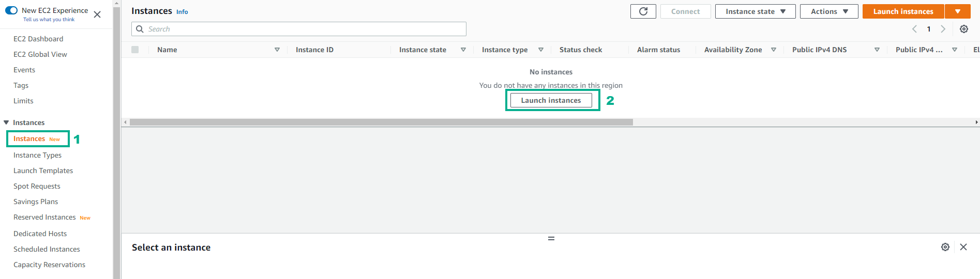Click the panel resize handle icon
This screenshot has height=279, width=980.
click(551, 238)
